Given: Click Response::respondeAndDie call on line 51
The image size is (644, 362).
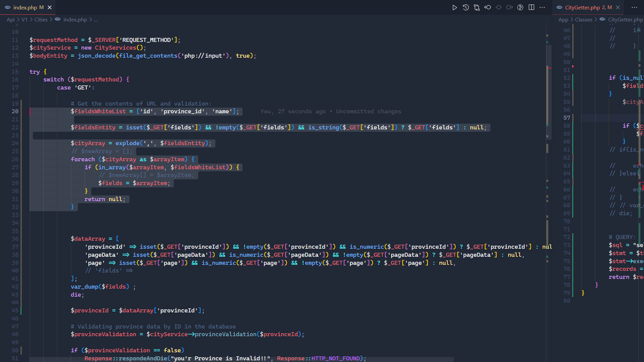Looking at the screenshot, I should point(126,359).
